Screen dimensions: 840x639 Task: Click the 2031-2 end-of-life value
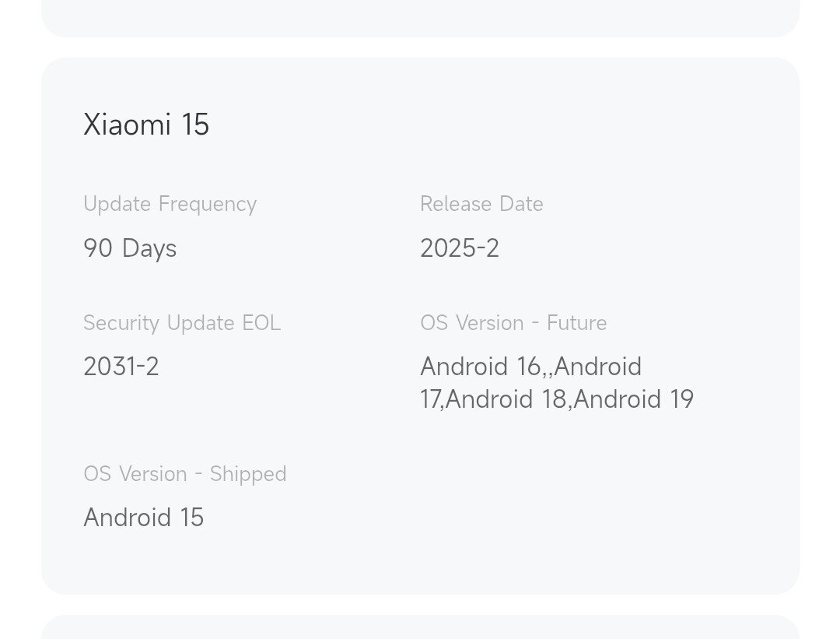(121, 367)
